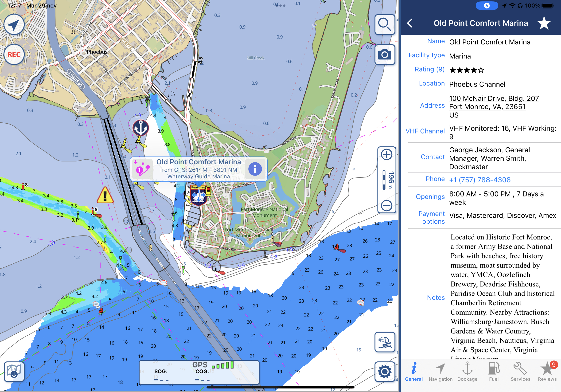This screenshot has width=561, height=392.
Task: Switch to the Fuel tab
Action: [x=494, y=372]
